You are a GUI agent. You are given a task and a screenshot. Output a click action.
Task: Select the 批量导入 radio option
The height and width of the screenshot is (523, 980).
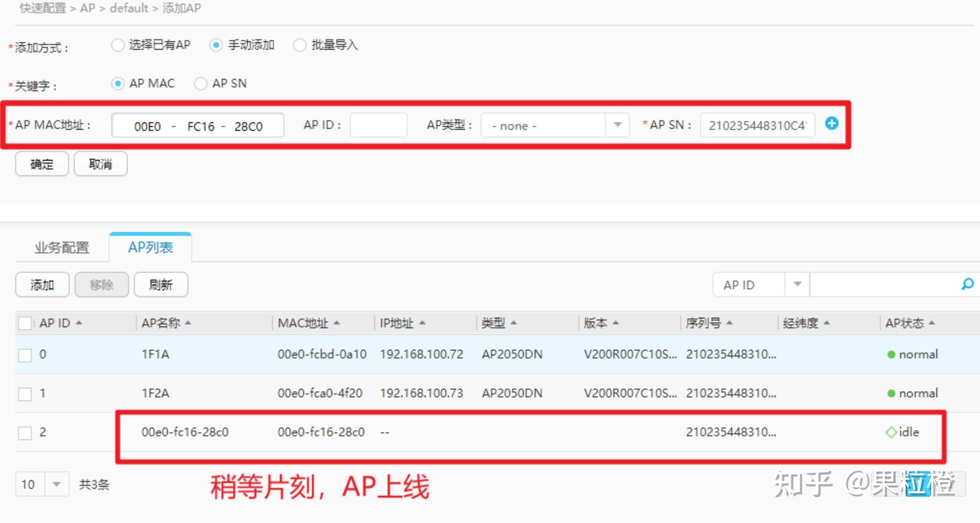coord(300,45)
